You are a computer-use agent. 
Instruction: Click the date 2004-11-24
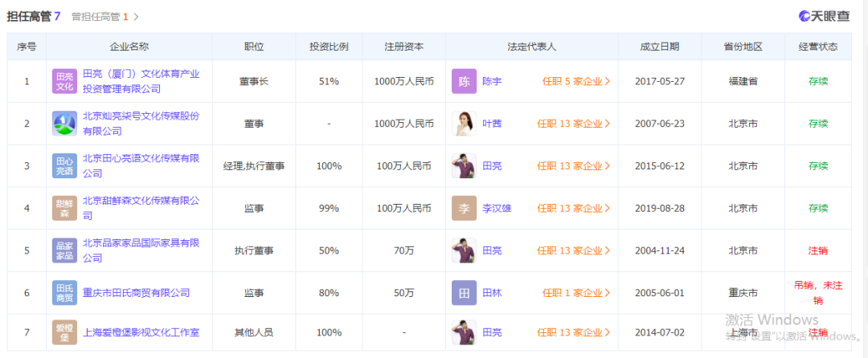pos(660,250)
